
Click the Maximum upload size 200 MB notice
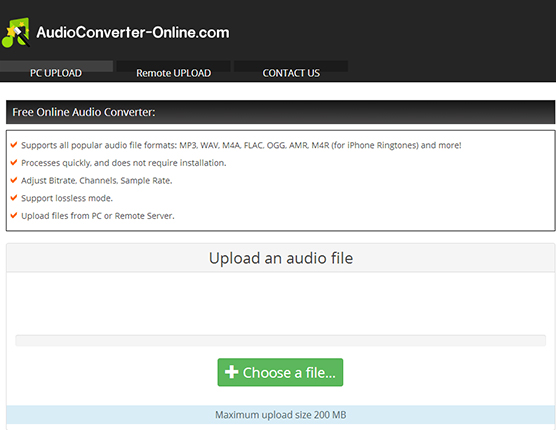click(280, 415)
